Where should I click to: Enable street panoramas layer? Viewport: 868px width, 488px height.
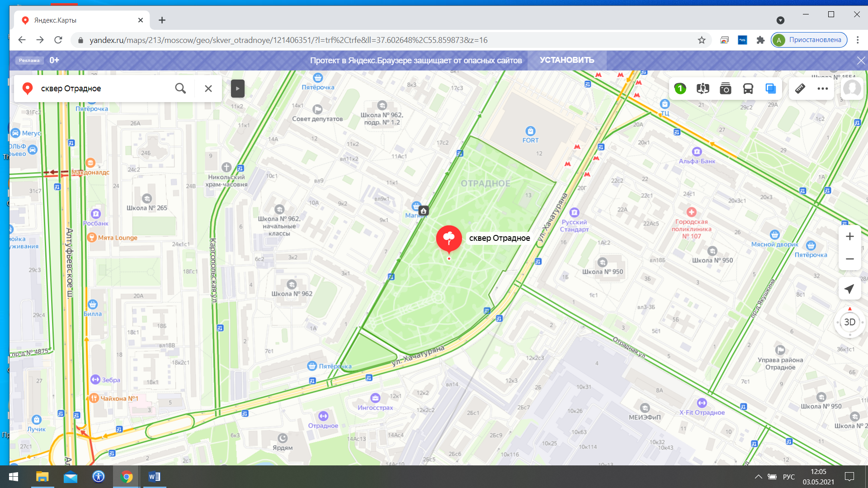click(703, 89)
